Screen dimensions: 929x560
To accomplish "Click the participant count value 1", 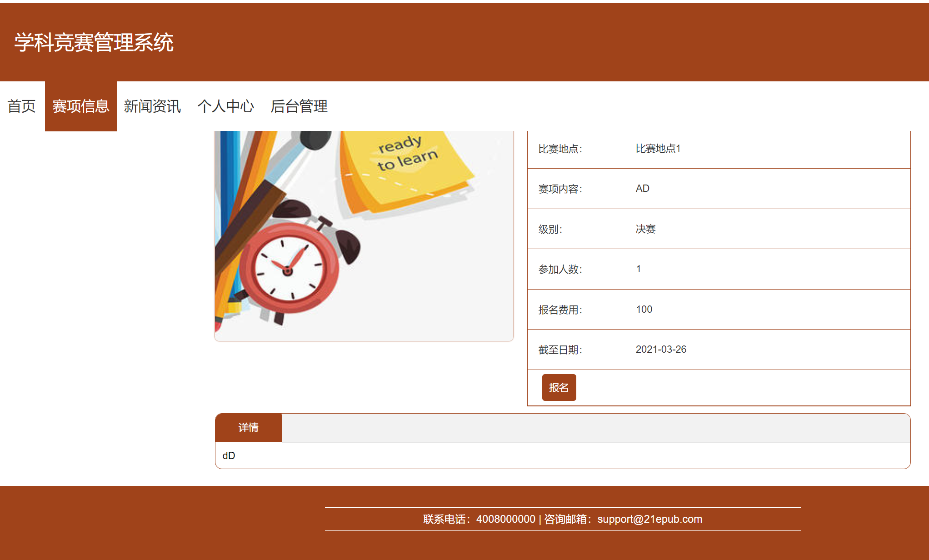I will 638,269.
